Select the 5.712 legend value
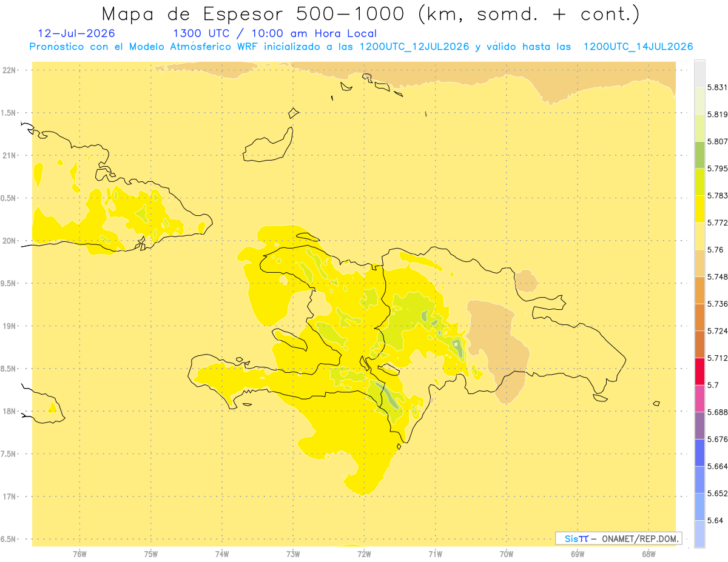 (x=717, y=358)
